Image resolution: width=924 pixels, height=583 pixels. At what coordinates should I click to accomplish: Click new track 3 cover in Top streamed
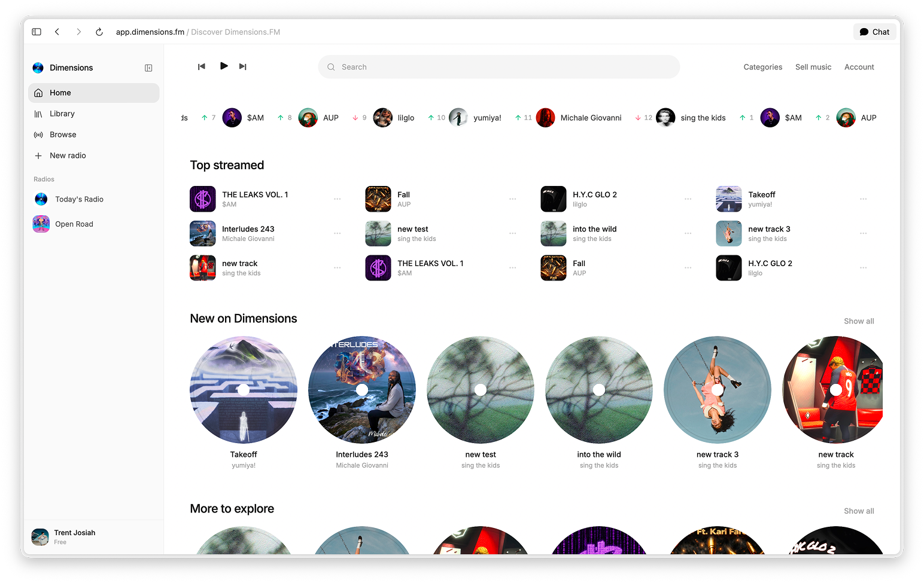(x=729, y=234)
